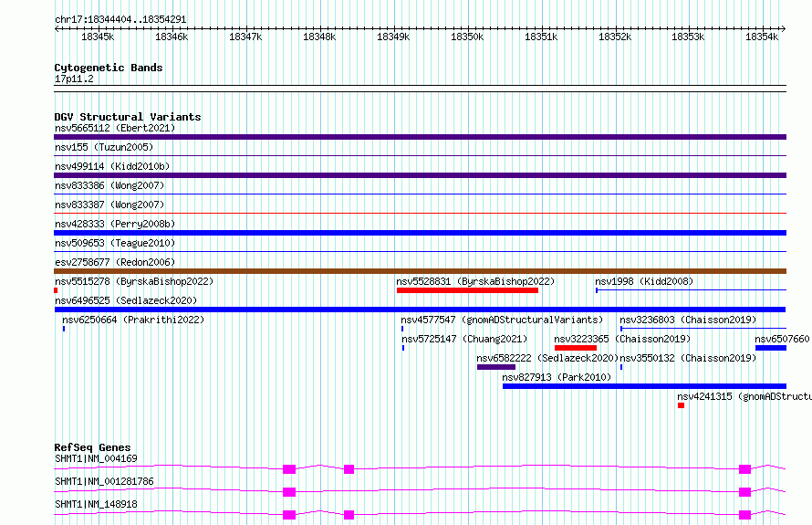Click the Cytogenetic Bands track title
Image resolution: width=812 pixels, height=525 pixels.
(x=109, y=68)
